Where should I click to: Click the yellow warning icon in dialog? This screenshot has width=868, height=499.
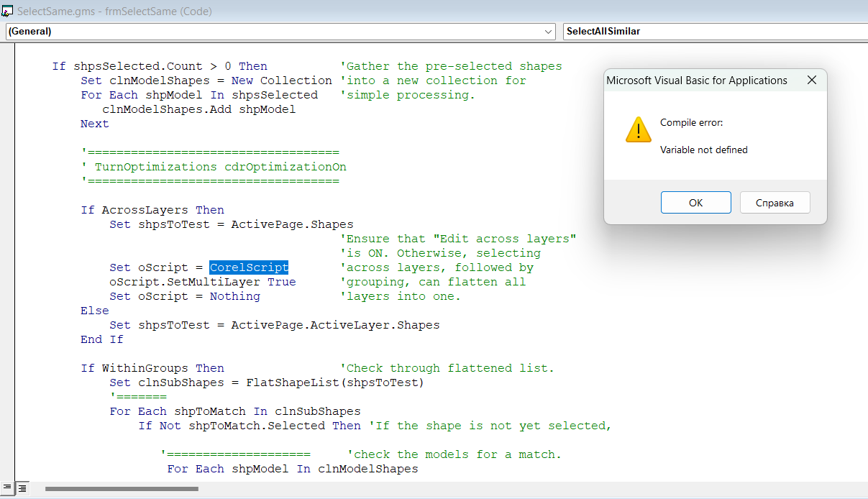(638, 129)
